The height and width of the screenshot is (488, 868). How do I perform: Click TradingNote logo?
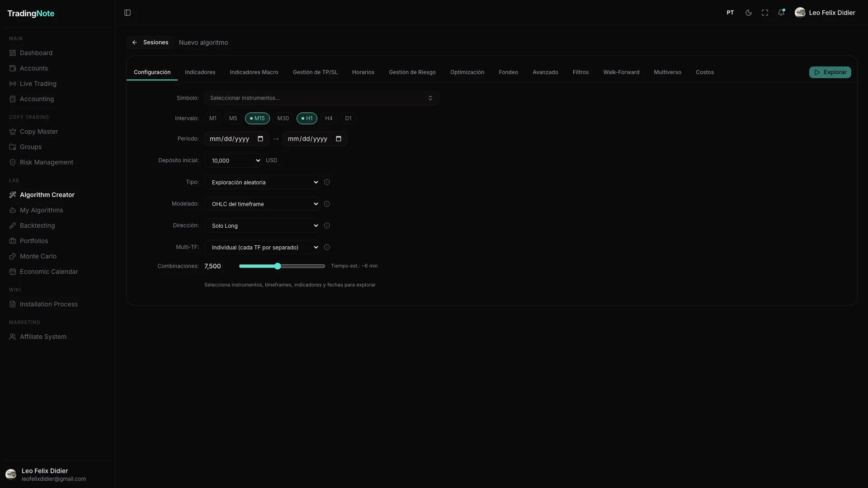coord(31,14)
